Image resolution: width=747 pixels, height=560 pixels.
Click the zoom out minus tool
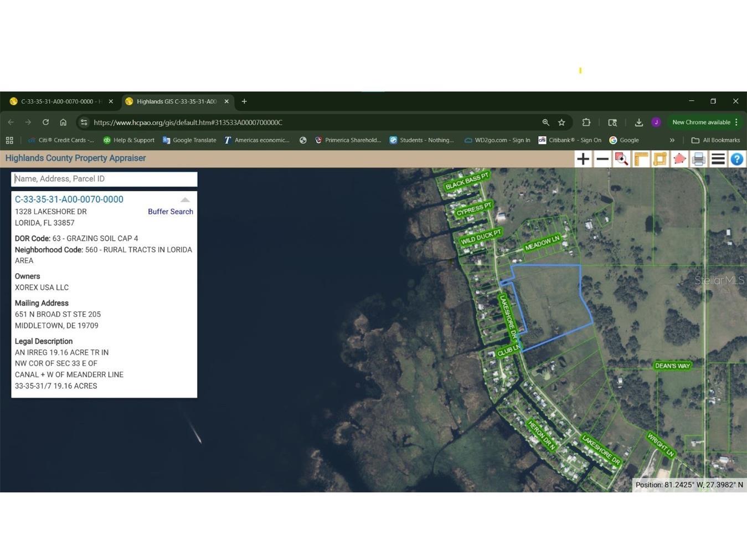(602, 159)
